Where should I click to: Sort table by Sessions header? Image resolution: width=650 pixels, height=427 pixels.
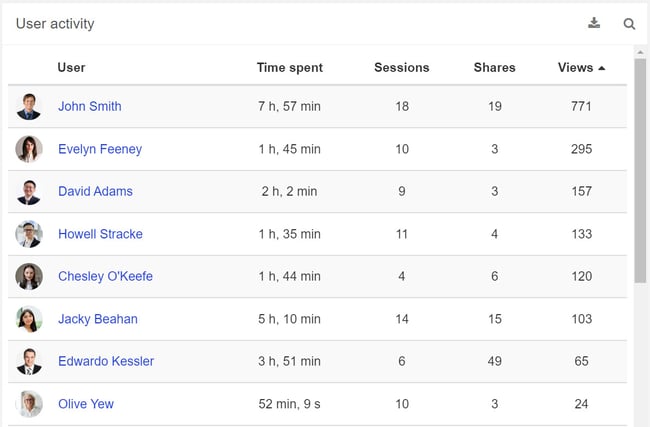[x=402, y=68]
